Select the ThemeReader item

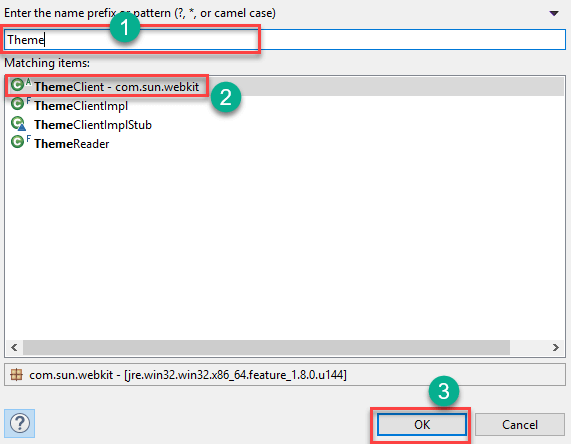[x=72, y=144]
